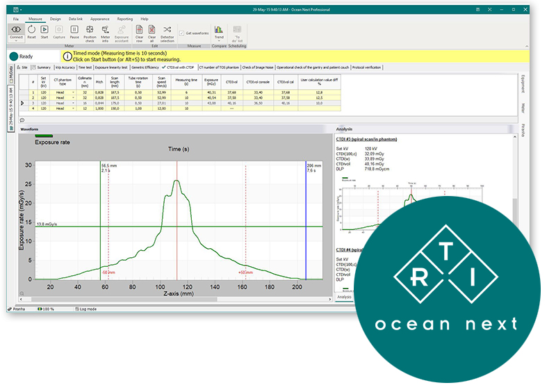Open the kVp Accuracy tab
The width and height of the screenshot is (556, 392).
click(x=65, y=67)
